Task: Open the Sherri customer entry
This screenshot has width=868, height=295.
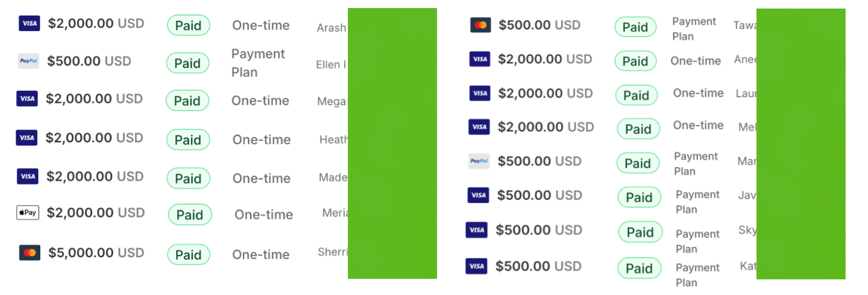Action: pos(333,252)
